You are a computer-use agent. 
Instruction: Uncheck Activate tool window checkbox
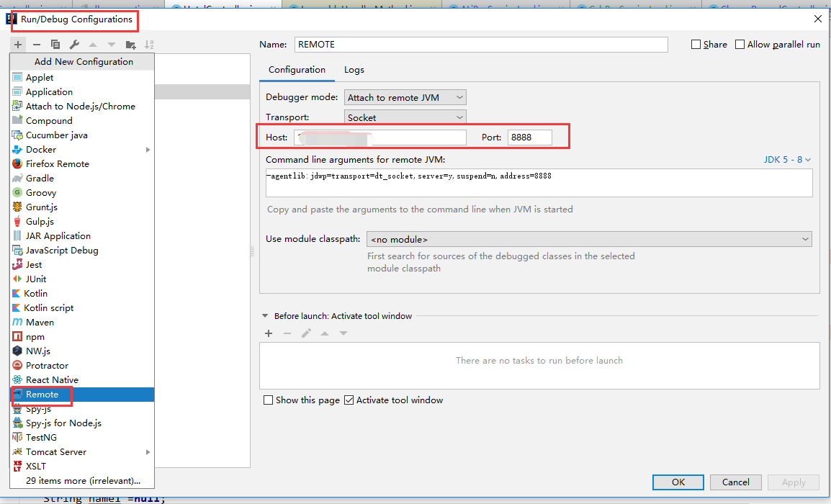click(349, 400)
